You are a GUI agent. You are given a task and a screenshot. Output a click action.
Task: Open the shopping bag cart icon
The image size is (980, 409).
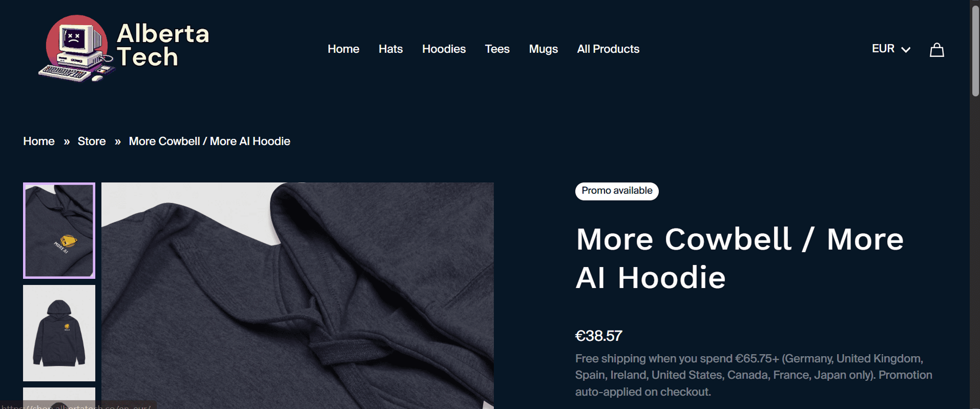937,50
